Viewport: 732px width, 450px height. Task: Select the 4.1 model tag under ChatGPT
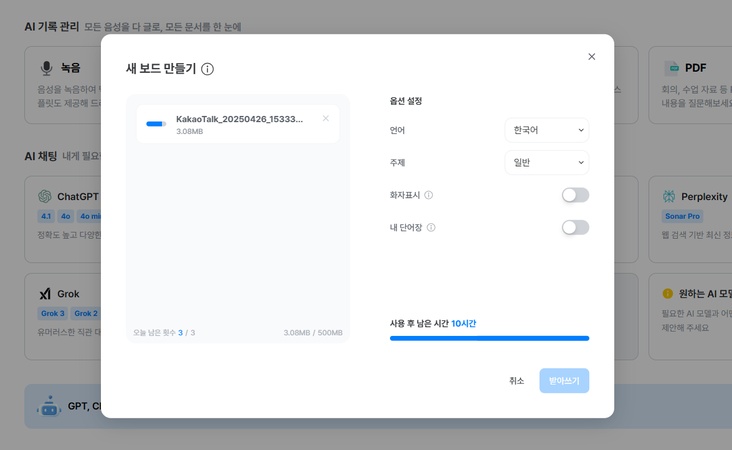(46, 216)
